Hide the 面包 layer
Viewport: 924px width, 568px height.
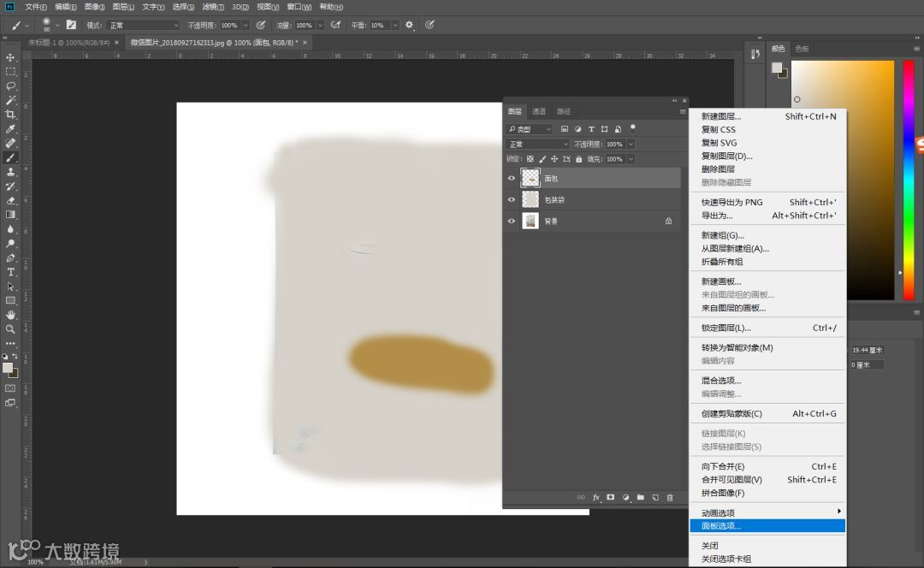511,178
